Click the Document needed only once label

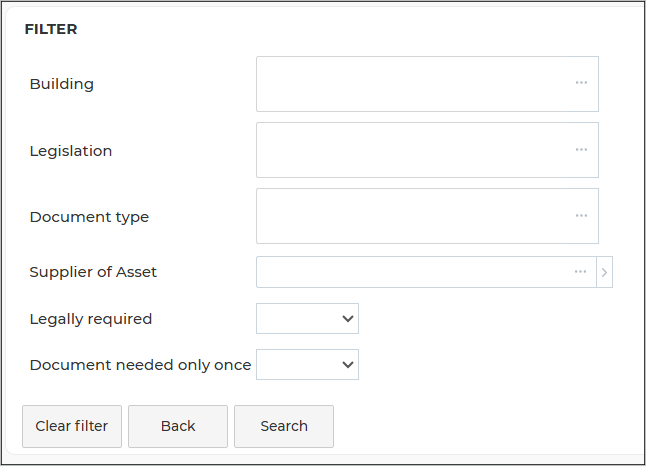pyautogui.click(x=140, y=365)
